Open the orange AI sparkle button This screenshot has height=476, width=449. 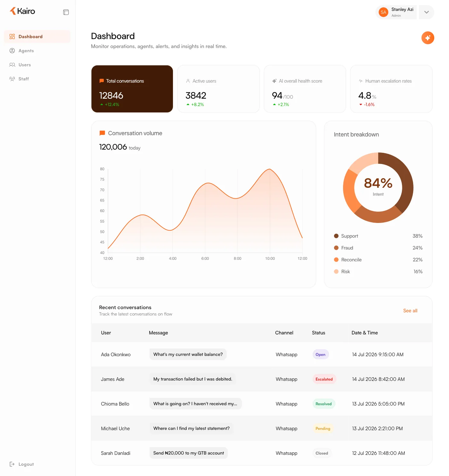coord(428,38)
